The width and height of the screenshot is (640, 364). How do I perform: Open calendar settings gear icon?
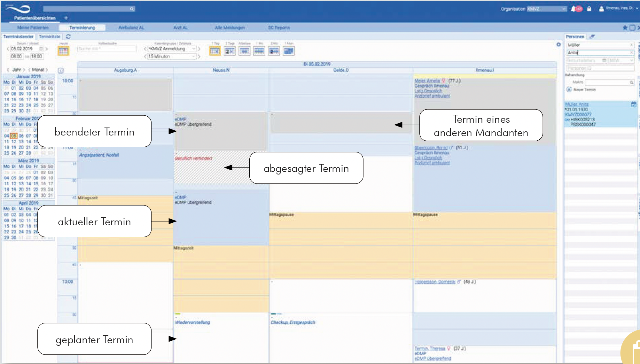[x=558, y=45]
